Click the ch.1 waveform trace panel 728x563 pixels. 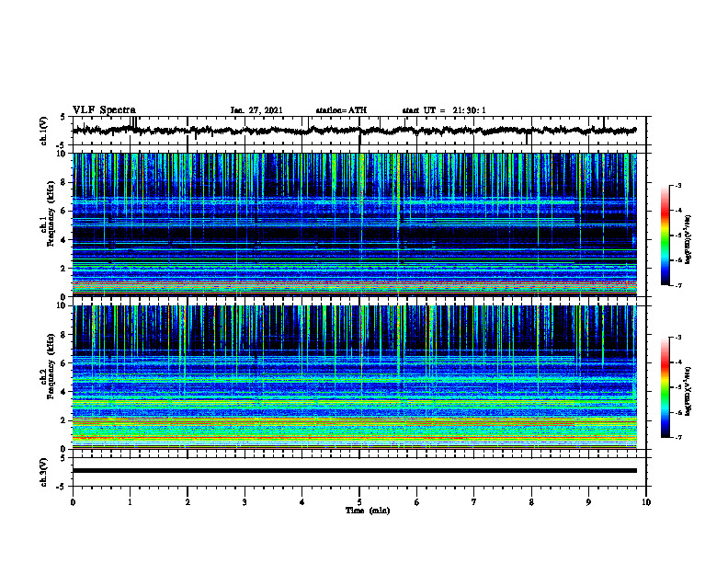[359, 131]
